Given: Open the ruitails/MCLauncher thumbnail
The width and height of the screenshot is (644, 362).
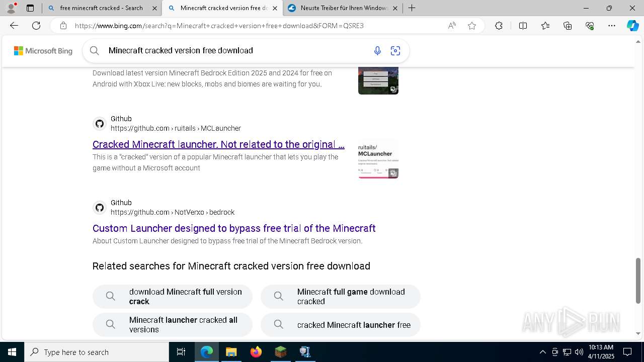Looking at the screenshot, I should click(x=378, y=158).
